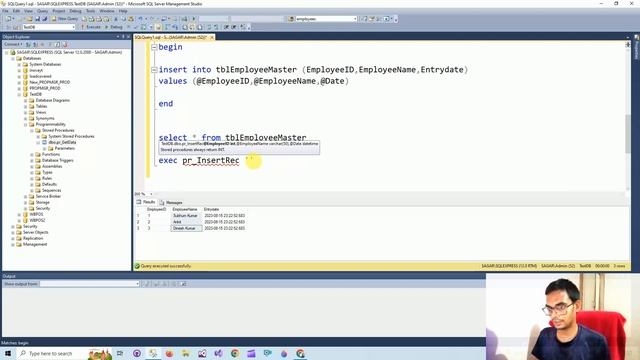Viewport: 640px width, 360px height.
Task: Collapse the begin...end block outline
Action: 154,47
